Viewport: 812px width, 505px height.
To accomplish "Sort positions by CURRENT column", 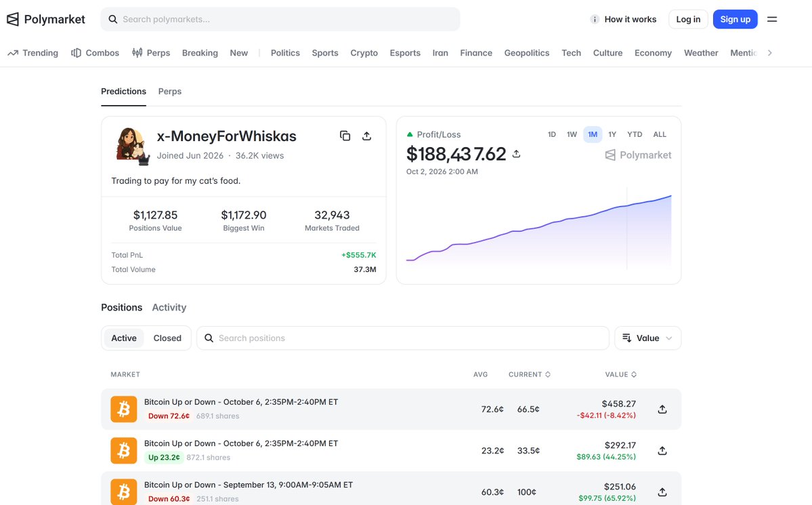I will tap(529, 374).
